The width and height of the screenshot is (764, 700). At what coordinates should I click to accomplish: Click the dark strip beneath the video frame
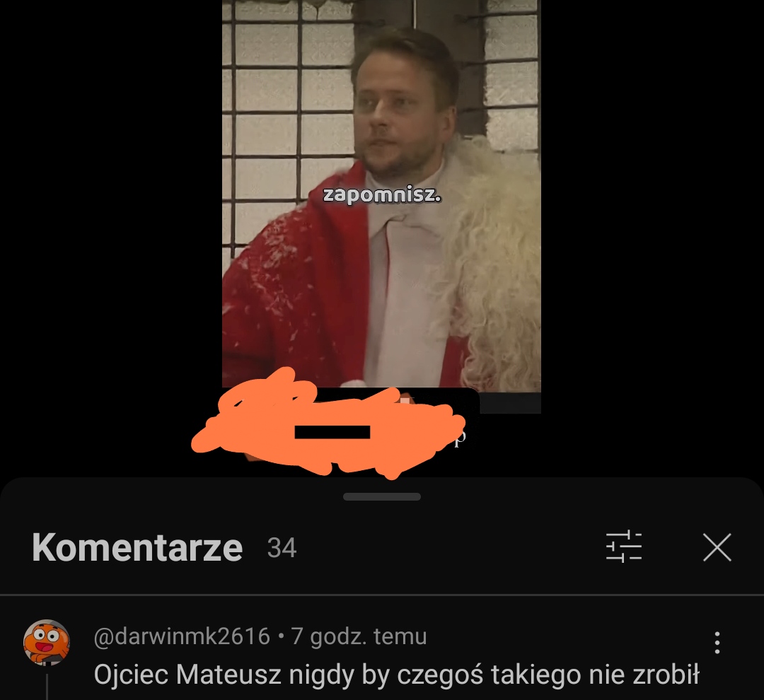pos(510,403)
